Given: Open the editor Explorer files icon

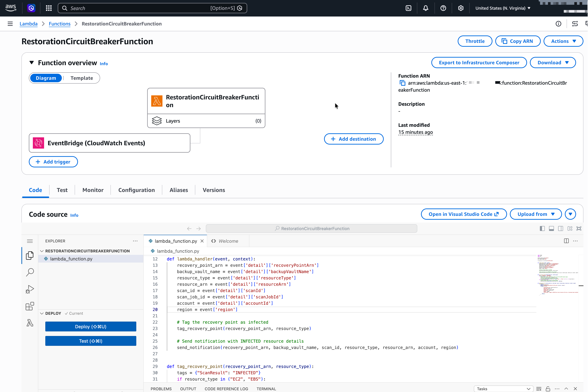Looking at the screenshot, I should [30, 255].
